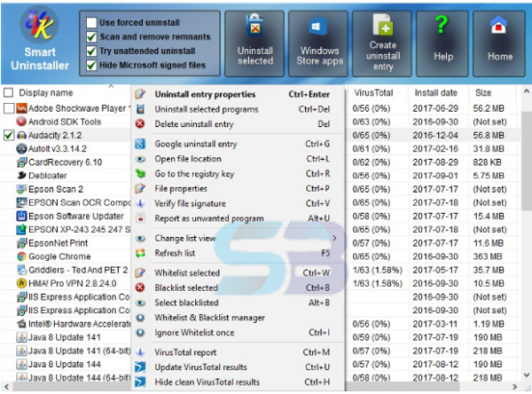Image resolution: width=532 pixels, height=394 pixels.
Task: Click the Select blacklisted eye icon
Action: 140,303
